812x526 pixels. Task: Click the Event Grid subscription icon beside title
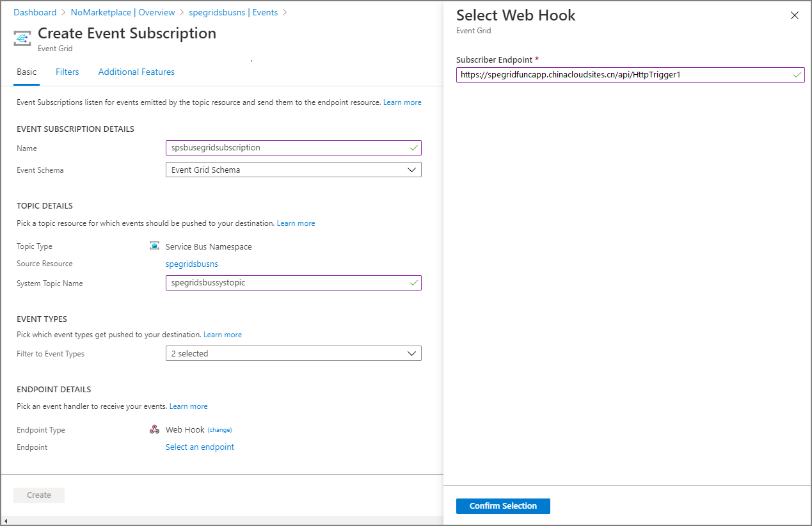23,38
